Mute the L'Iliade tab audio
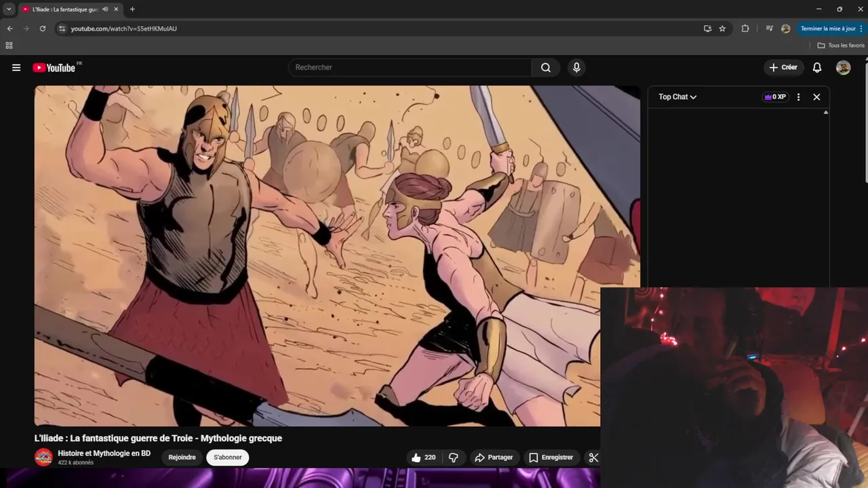The width and height of the screenshot is (868, 488). (105, 9)
